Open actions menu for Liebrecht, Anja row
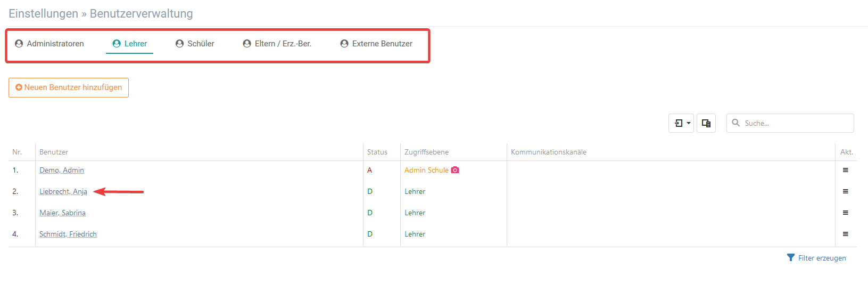Image resolution: width=868 pixels, height=292 pixels. point(845,191)
